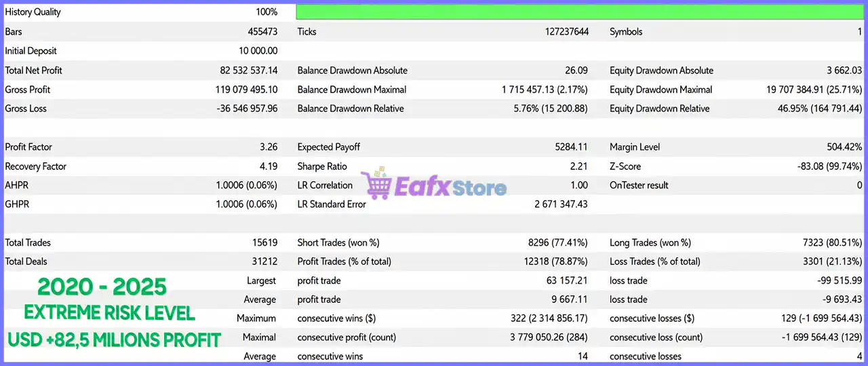Select the Recovery Factor value 4.19
Image resolution: width=868 pixels, height=366 pixels.
pos(269,166)
